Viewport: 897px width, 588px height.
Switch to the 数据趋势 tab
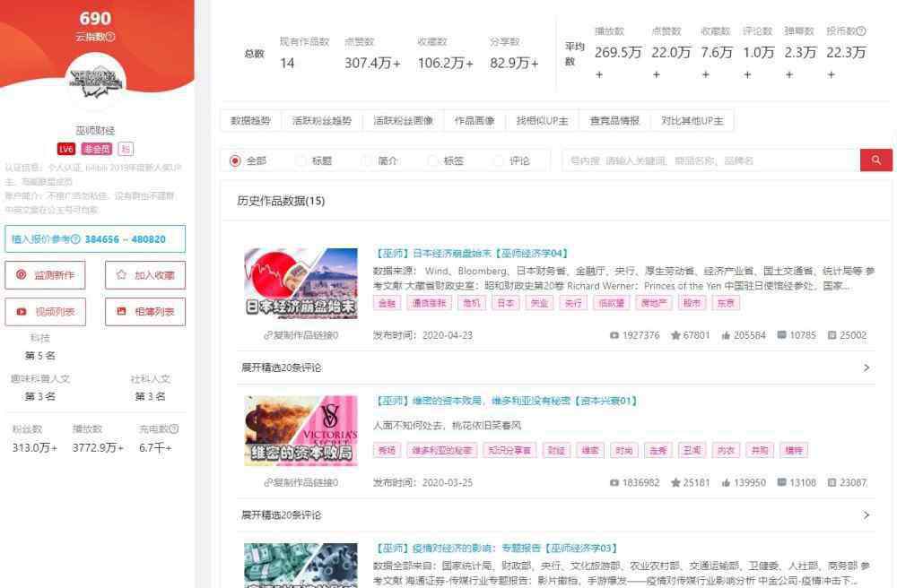(x=250, y=121)
